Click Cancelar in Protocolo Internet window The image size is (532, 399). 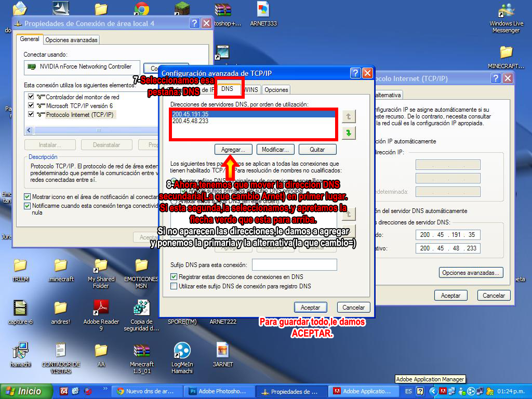tap(494, 296)
